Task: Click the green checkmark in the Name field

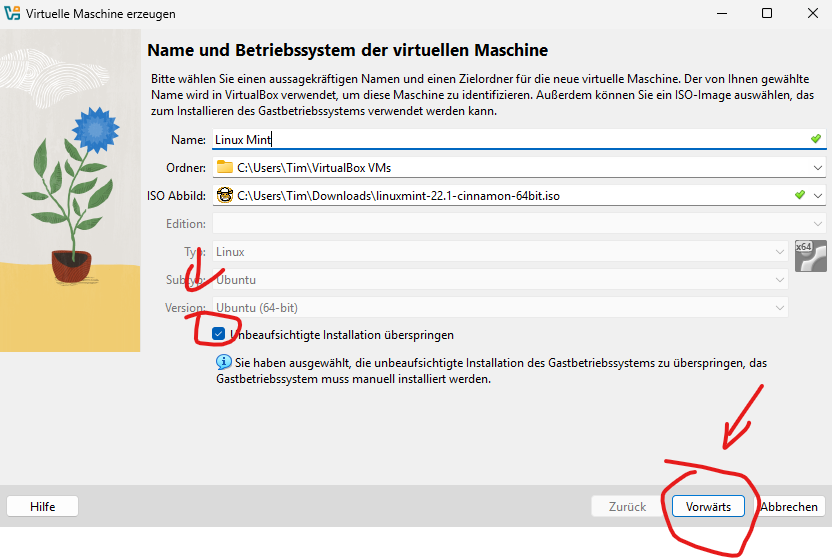Action: (816, 139)
